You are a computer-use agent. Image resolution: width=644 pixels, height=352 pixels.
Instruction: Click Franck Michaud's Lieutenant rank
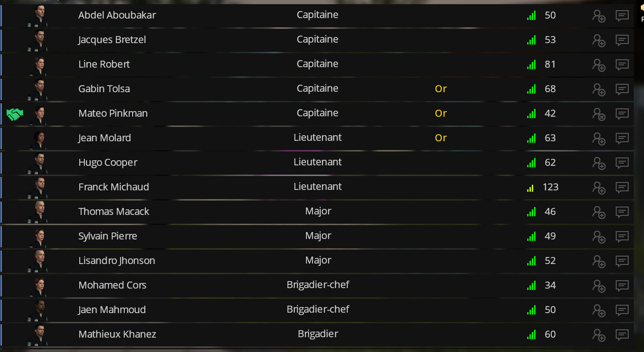[x=318, y=187]
